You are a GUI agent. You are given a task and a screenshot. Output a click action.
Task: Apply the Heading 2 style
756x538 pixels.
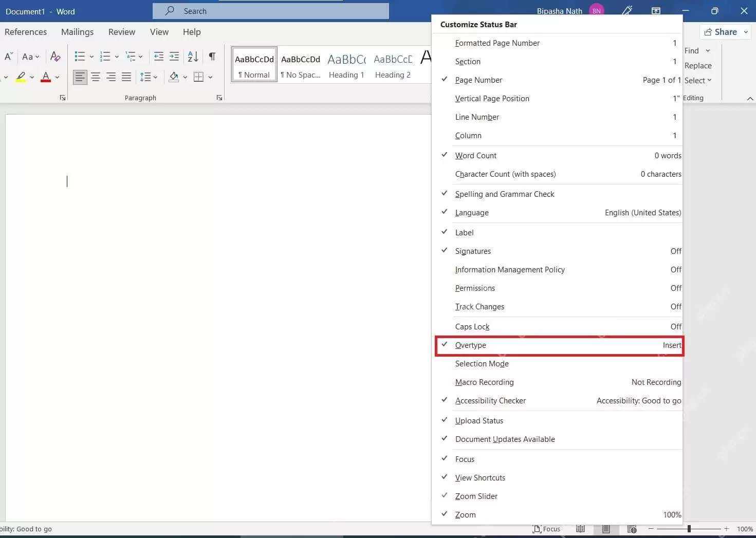point(393,64)
